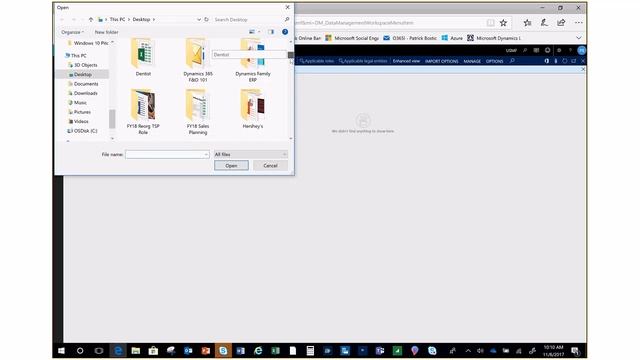Open help in the Open dialog
Screen dimensions: 640x360
pos(285,32)
